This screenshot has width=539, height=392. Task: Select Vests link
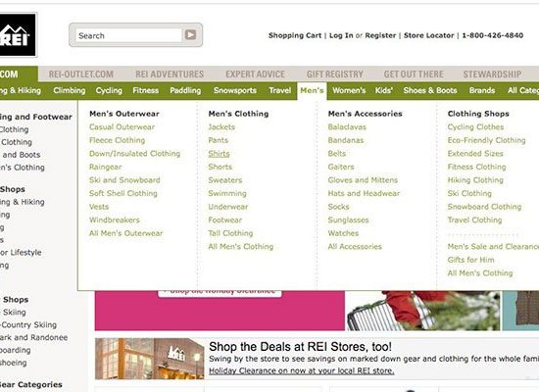99,207
